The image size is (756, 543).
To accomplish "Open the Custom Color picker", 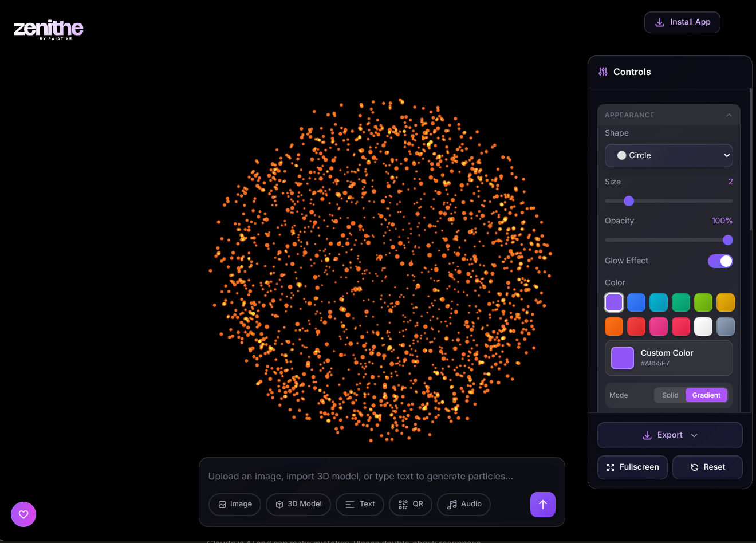I will 669,358.
